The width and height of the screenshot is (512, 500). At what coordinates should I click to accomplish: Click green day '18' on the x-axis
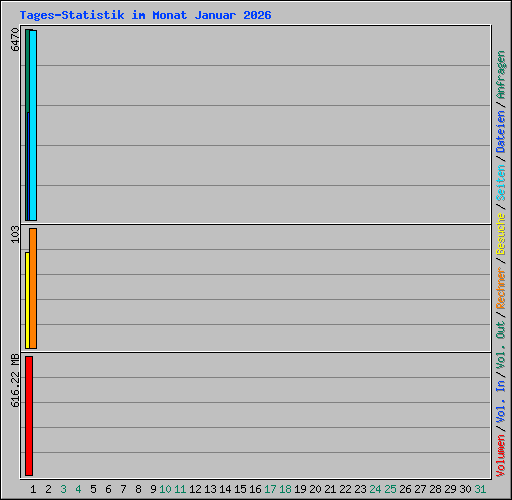285,489
